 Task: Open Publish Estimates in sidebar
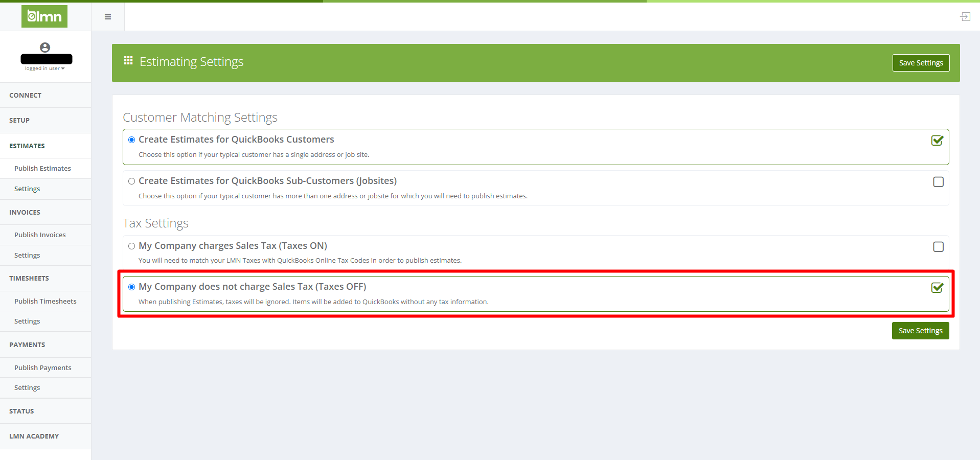[x=42, y=169]
